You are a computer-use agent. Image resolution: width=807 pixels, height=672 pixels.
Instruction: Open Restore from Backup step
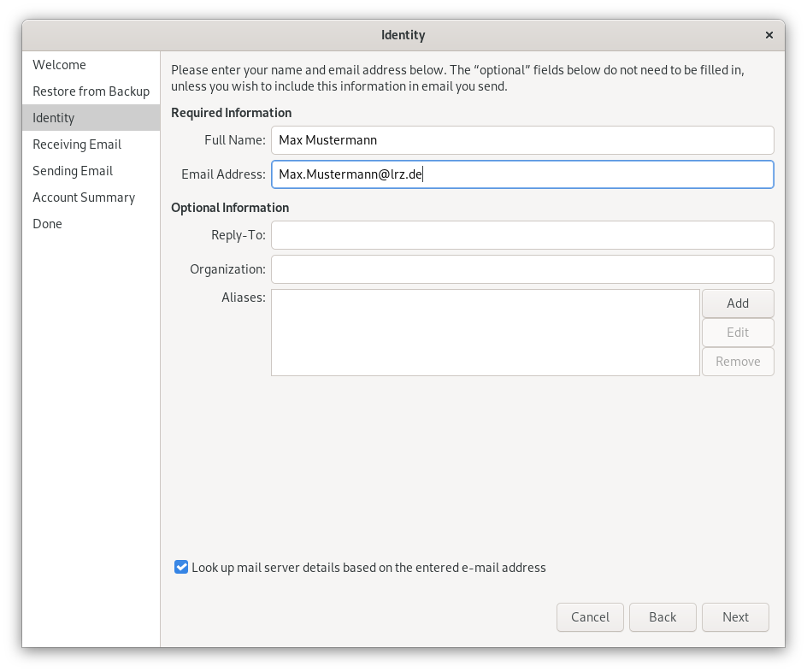tap(91, 91)
